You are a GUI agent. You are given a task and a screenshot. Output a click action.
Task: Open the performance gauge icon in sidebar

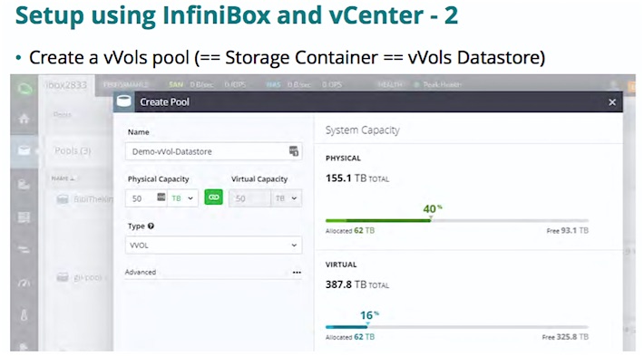point(24,283)
